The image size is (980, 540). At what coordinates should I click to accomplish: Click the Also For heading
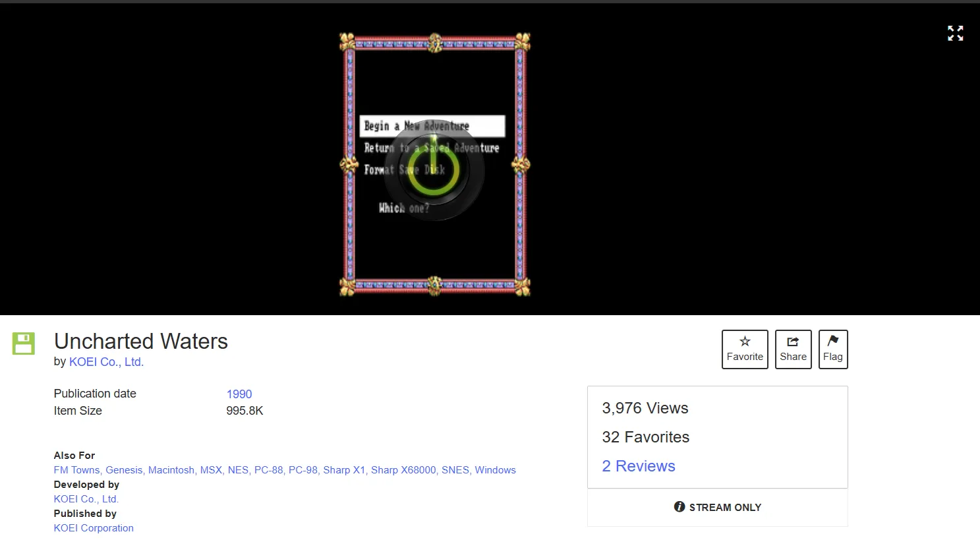coord(74,456)
